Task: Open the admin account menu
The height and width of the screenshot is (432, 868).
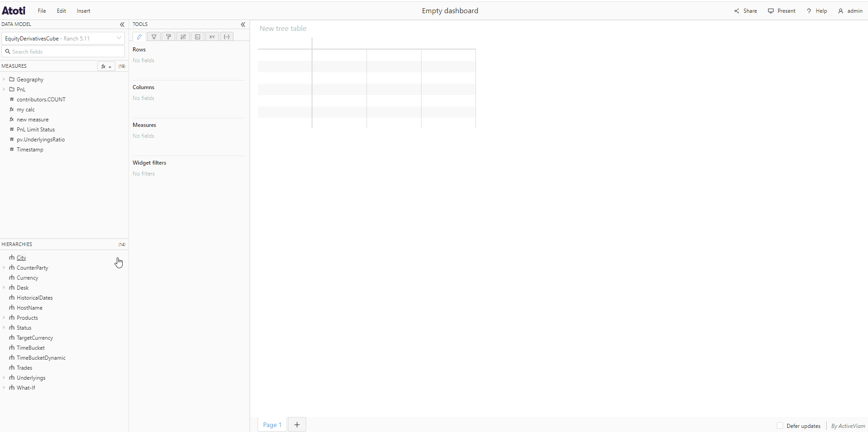Action: 855,11
